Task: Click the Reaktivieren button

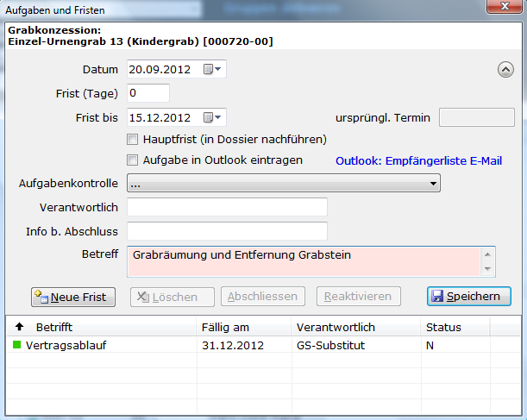Action: [x=359, y=297]
